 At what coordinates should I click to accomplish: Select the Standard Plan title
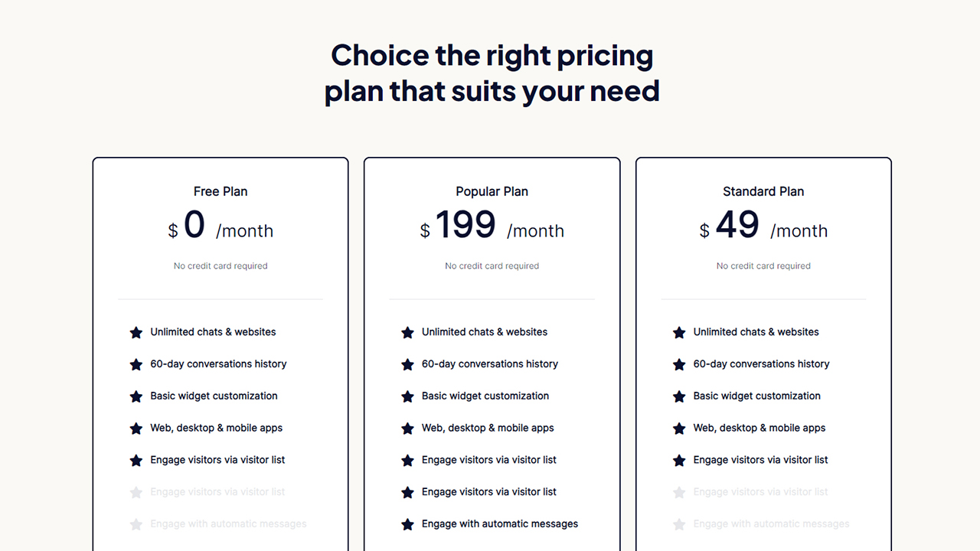click(763, 191)
